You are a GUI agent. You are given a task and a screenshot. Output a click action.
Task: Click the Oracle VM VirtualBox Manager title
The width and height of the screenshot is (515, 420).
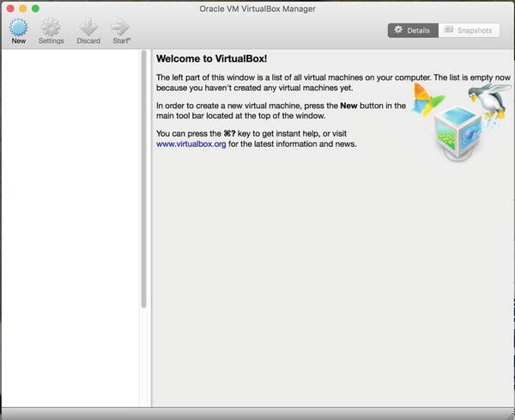pyautogui.click(x=257, y=9)
